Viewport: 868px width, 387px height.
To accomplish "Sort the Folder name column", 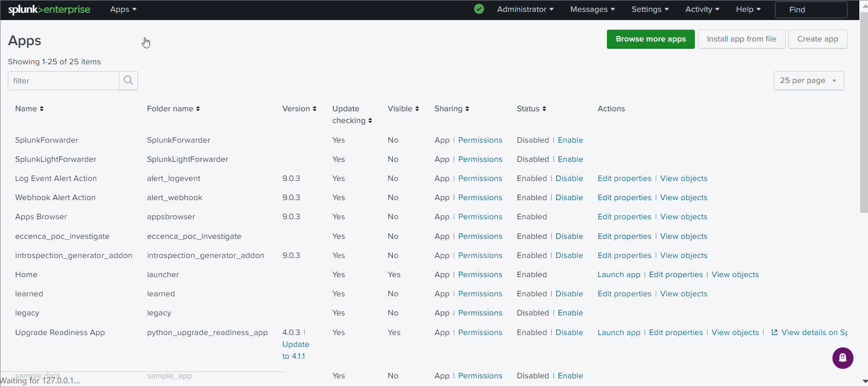I will coord(198,109).
